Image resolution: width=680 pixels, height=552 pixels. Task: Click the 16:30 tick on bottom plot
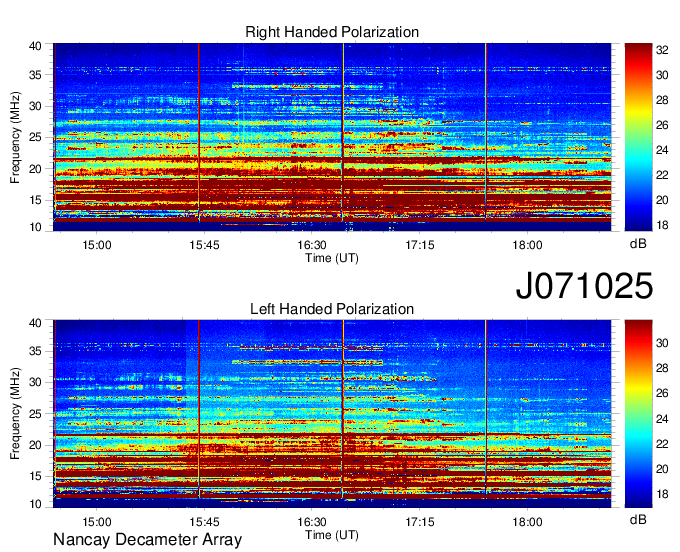(x=312, y=522)
